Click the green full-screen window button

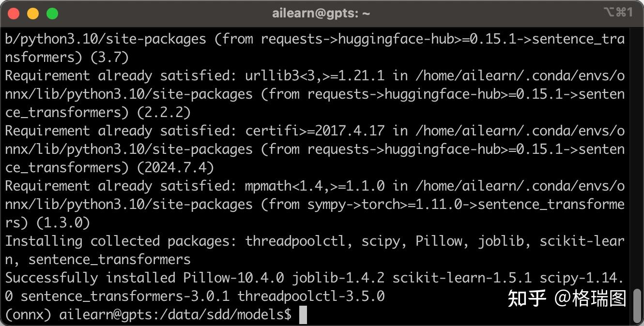click(x=52, y=14)
